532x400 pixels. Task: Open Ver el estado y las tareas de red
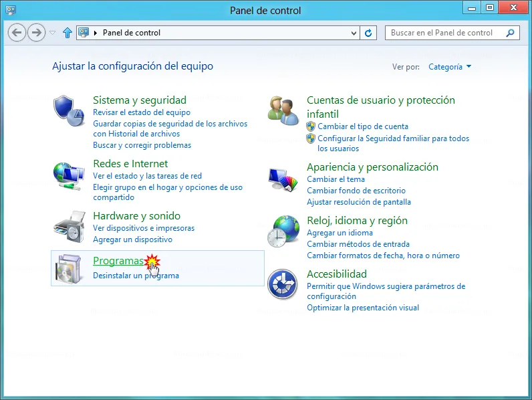coord(147,176)
